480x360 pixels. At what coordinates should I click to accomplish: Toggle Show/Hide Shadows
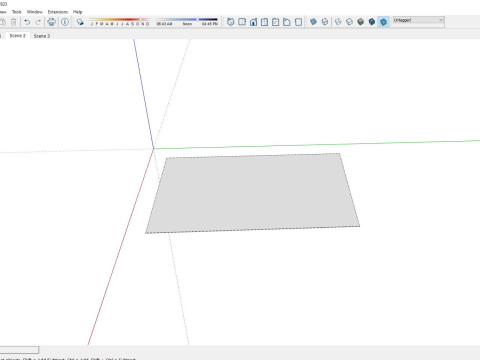tap(80, 22)
